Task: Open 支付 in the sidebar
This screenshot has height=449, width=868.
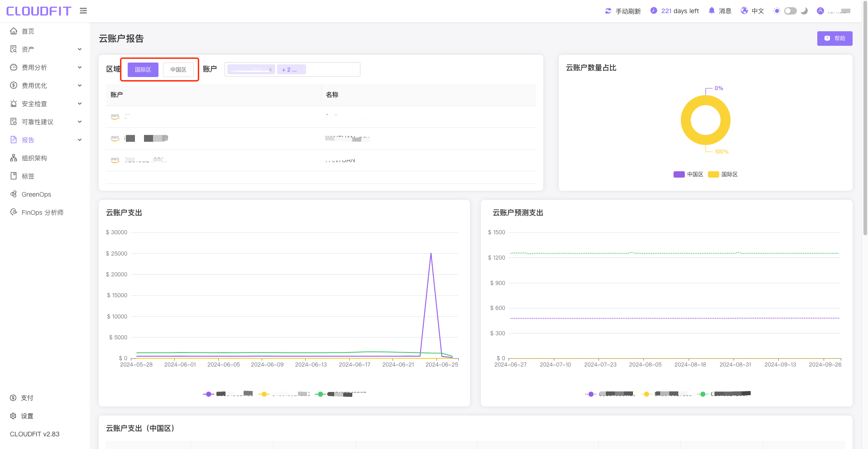Action: click(27, 398)
